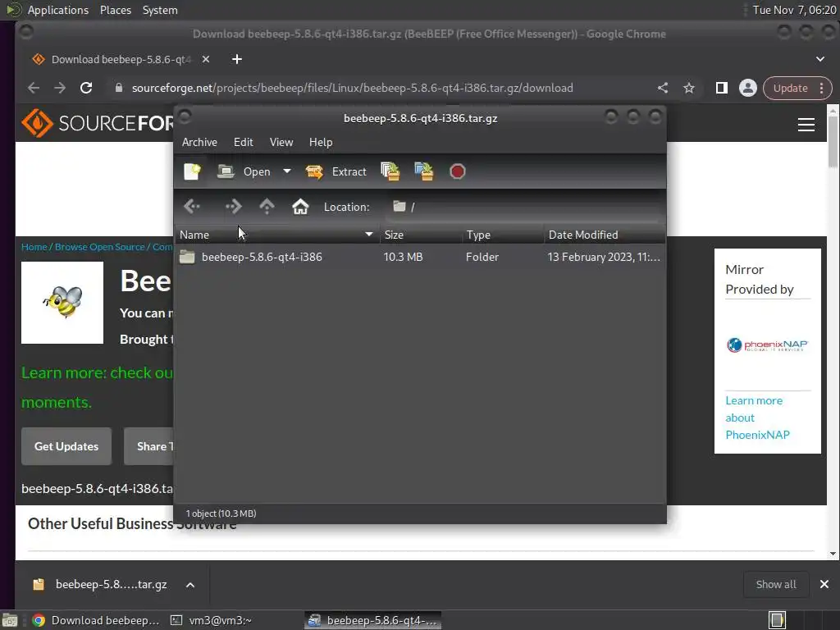
Task: Open a new Chrome tab
Action: (237, 59)
